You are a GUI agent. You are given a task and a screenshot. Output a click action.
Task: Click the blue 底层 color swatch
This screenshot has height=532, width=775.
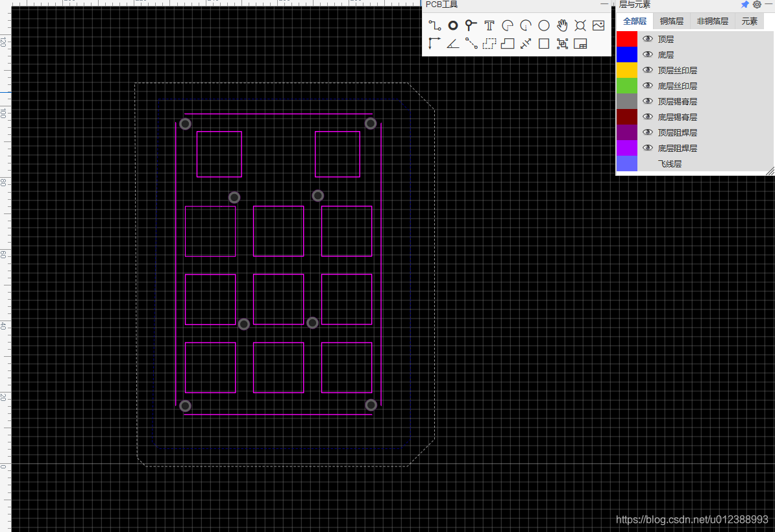click(627, 54)
